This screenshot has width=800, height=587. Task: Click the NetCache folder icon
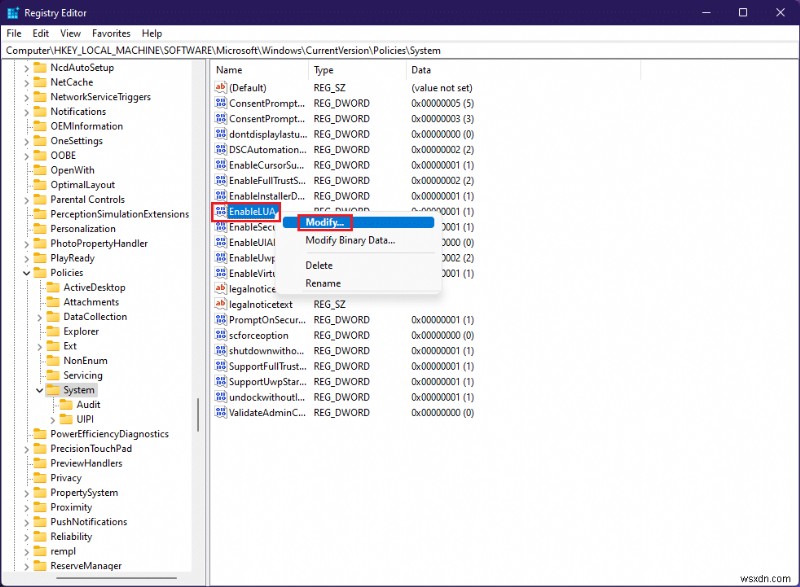[x=40, y=82]
